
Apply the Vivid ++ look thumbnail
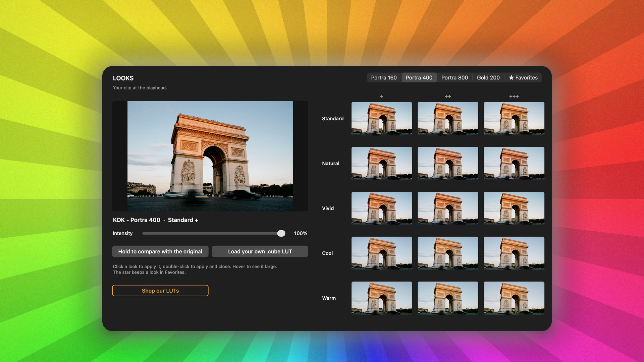(x=448, y=208)
